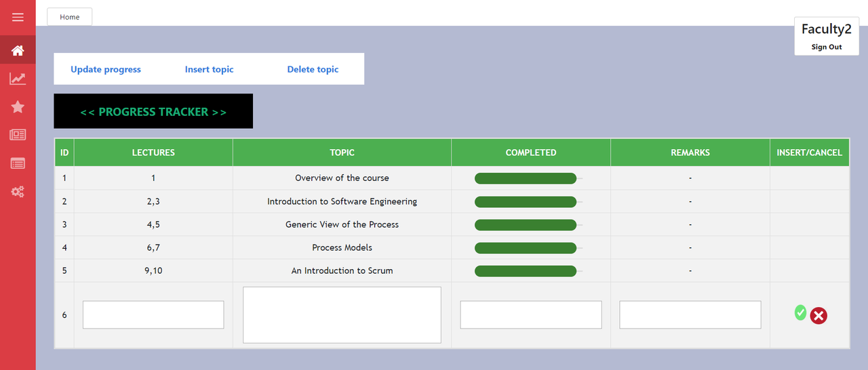Click the INSERT/CANCEL column header

click(x=810, y=152)
